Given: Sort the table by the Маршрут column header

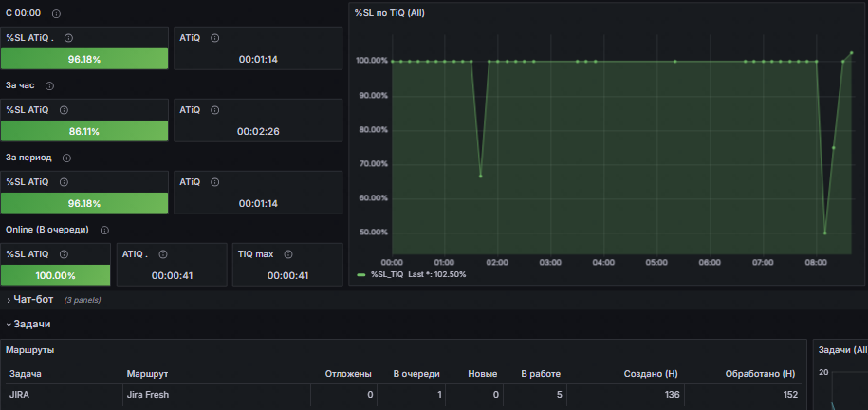Looking at the screenshot, I should pyautogui.click(x=147, y=374).
